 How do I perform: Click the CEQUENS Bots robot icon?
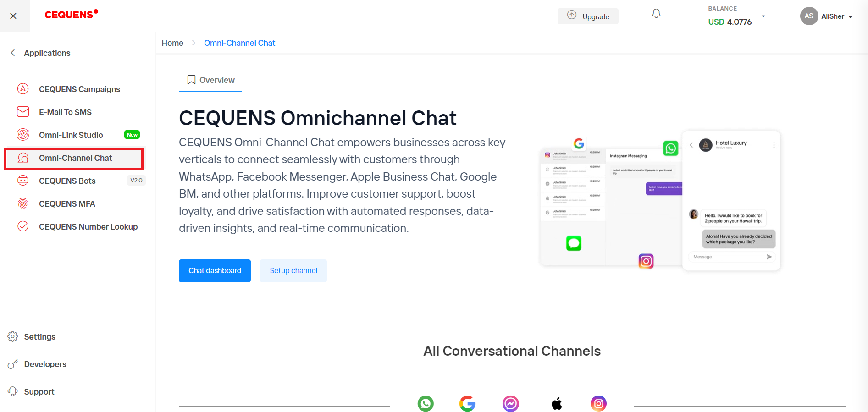click(23, 181)
